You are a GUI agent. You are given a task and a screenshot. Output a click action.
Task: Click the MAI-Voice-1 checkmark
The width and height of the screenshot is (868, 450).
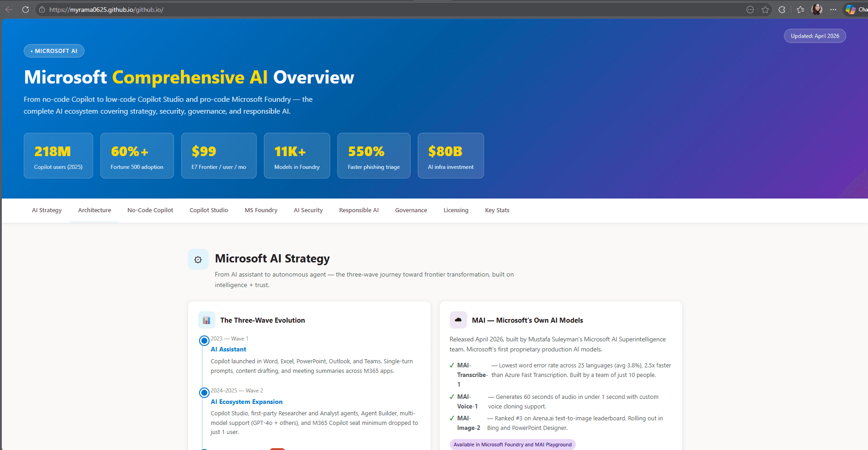click(x=452, y=397)
